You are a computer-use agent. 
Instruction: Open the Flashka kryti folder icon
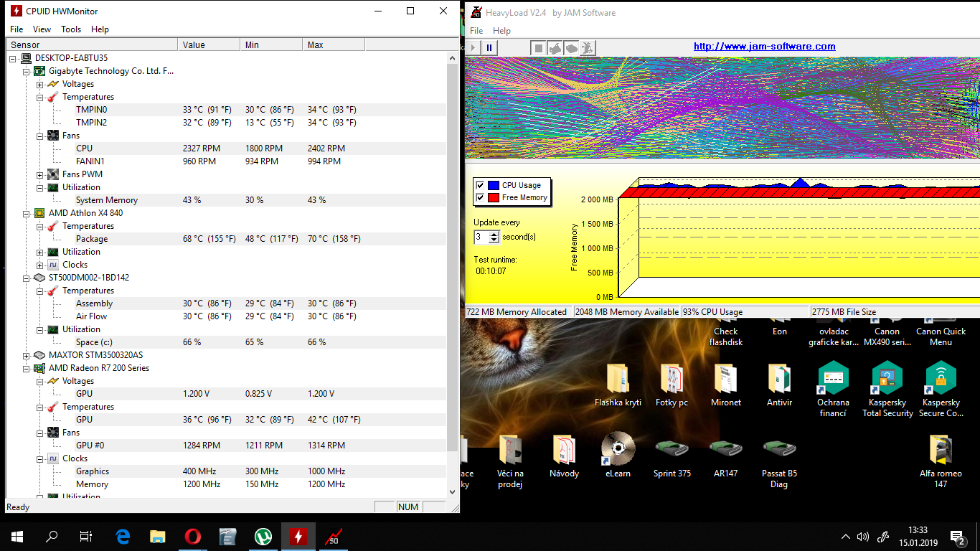point(618,378)
